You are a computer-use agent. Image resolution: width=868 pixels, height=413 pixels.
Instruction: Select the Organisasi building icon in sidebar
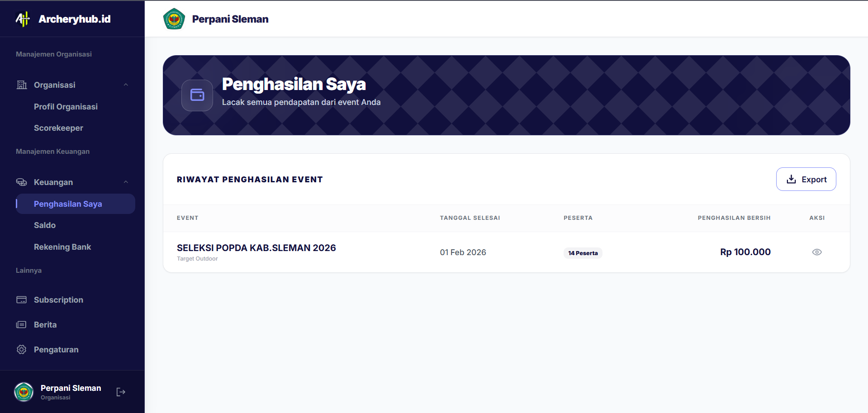21,85
